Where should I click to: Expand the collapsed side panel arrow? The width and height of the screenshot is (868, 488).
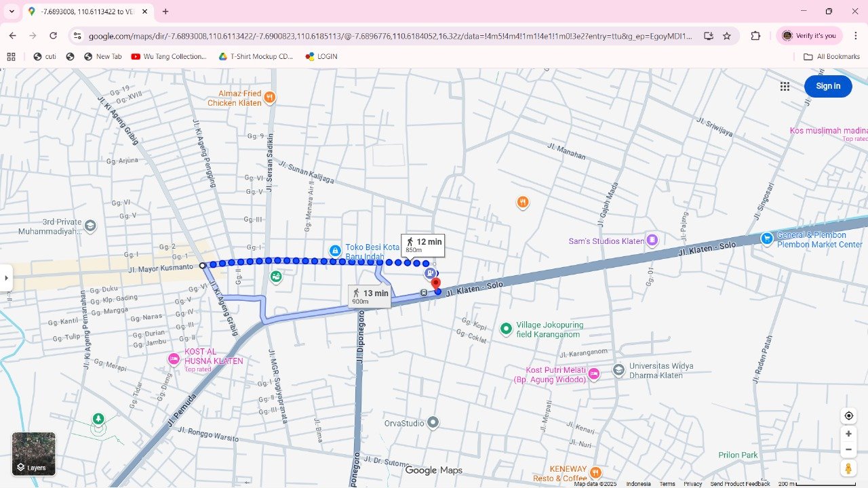tap(6, 278)
